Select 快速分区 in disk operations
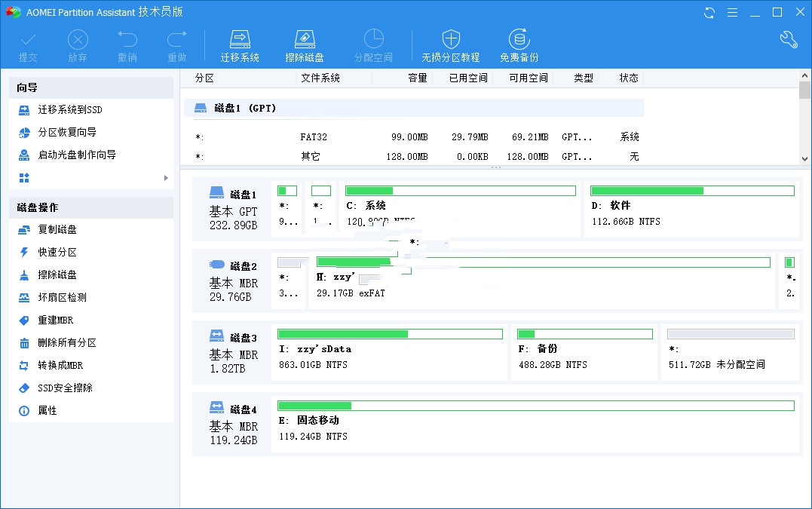Screen dimensions: 812x509 click(x=57, y=252)
